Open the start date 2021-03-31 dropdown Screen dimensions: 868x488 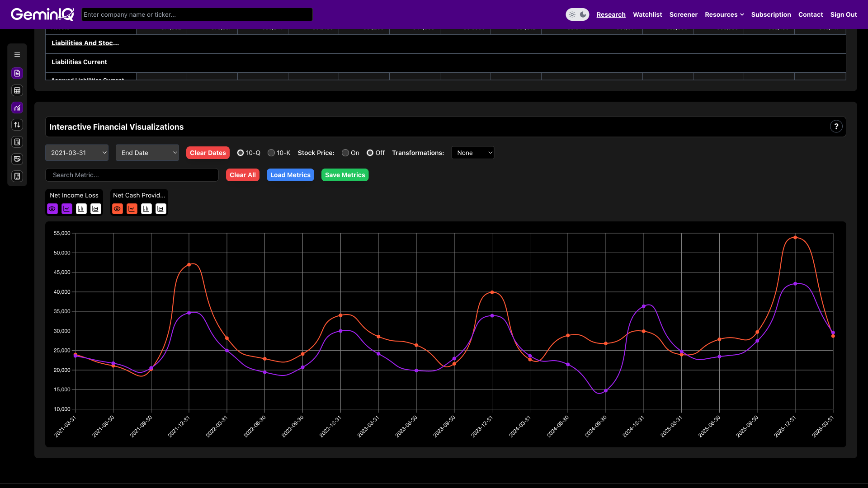(x=77, y=153)
